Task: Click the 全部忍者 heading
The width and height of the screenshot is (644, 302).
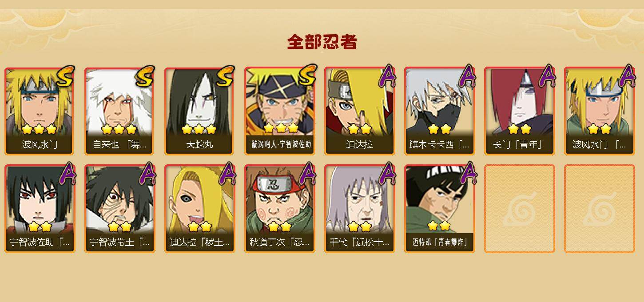Action: [x=322, y=42]
